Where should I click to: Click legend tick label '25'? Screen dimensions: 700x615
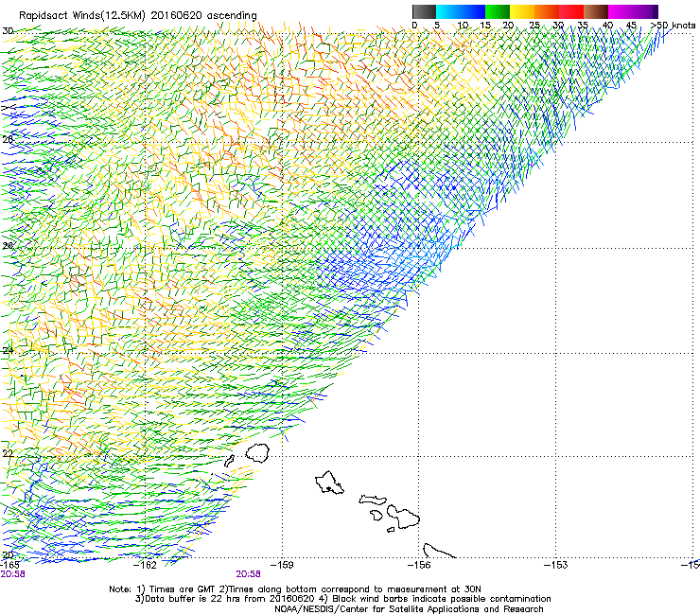[x=534, y=26]
